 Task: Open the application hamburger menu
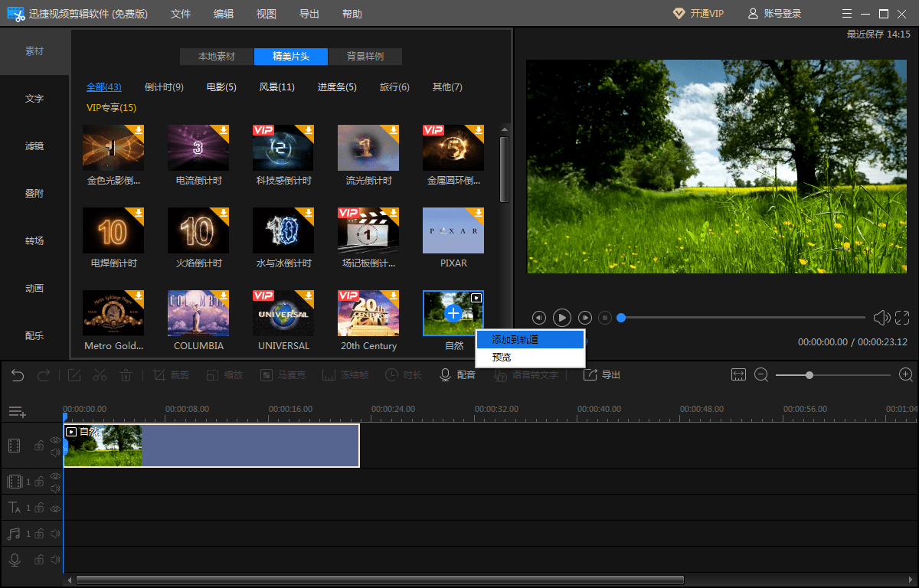846,14
